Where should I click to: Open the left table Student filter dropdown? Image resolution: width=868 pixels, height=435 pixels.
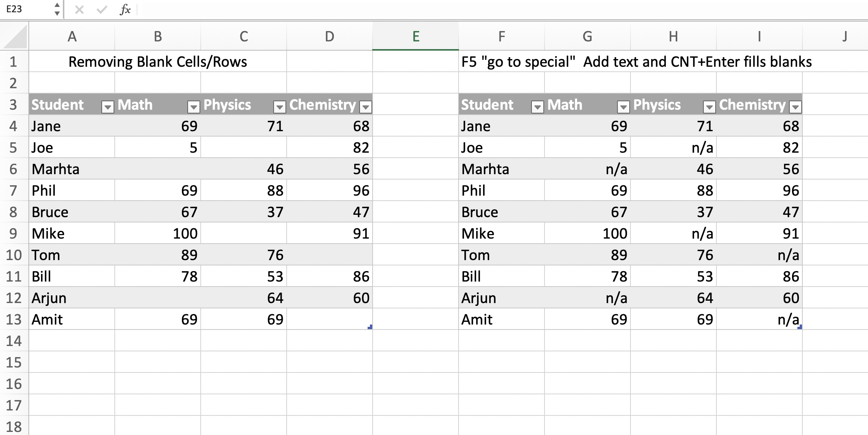(108, 107)
